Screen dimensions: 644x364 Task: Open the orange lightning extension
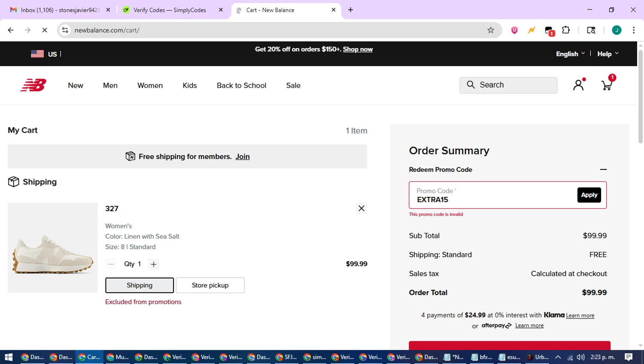532,30
